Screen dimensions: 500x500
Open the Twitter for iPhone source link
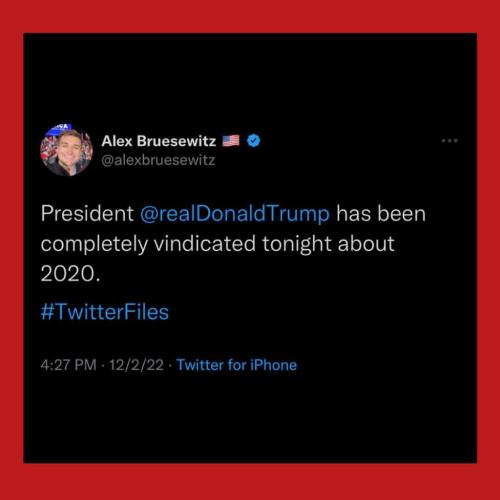click(x=236, y=365)
